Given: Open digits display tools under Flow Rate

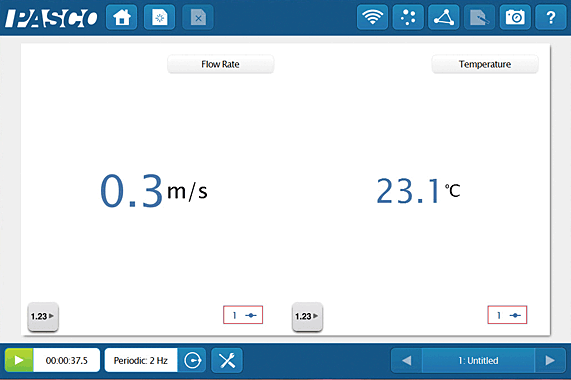Looking at the screenshot, I should [43, 316].
